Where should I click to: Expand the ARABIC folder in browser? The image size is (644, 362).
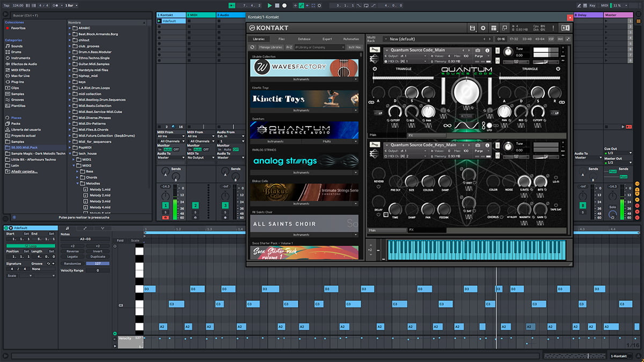pos(71,28)
